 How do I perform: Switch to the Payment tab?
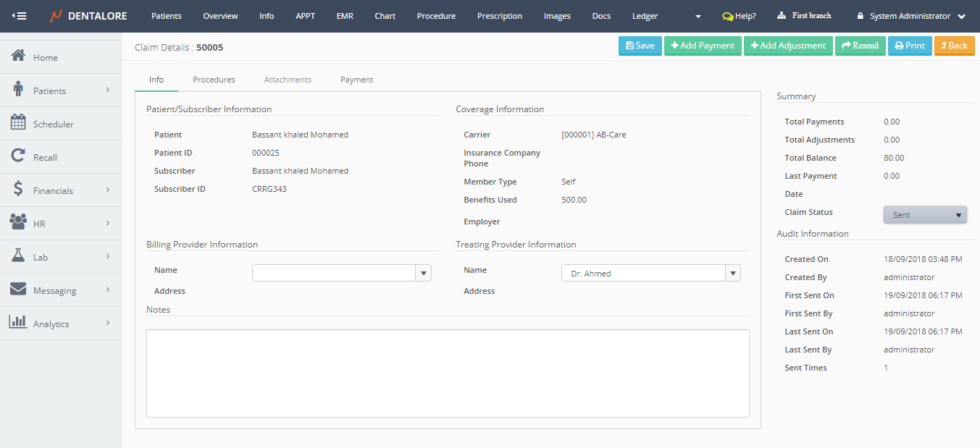tap(356, 80)
